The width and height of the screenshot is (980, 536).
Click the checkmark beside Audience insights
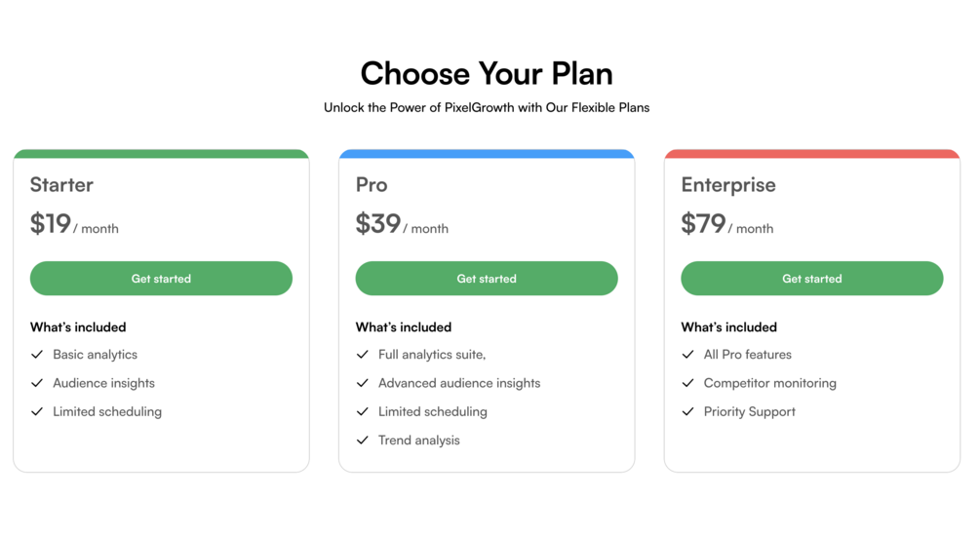coord(37,383)
